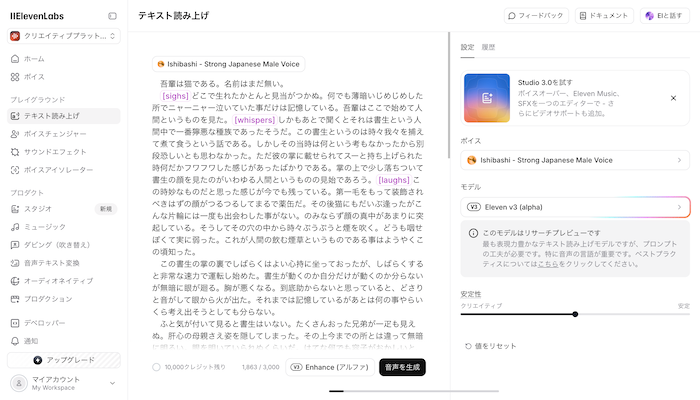The height and width of the screenshot is (400, 700).
Task: Toggle Enhance (アルファ) v3 option
Action: click(x=331, y=367)
